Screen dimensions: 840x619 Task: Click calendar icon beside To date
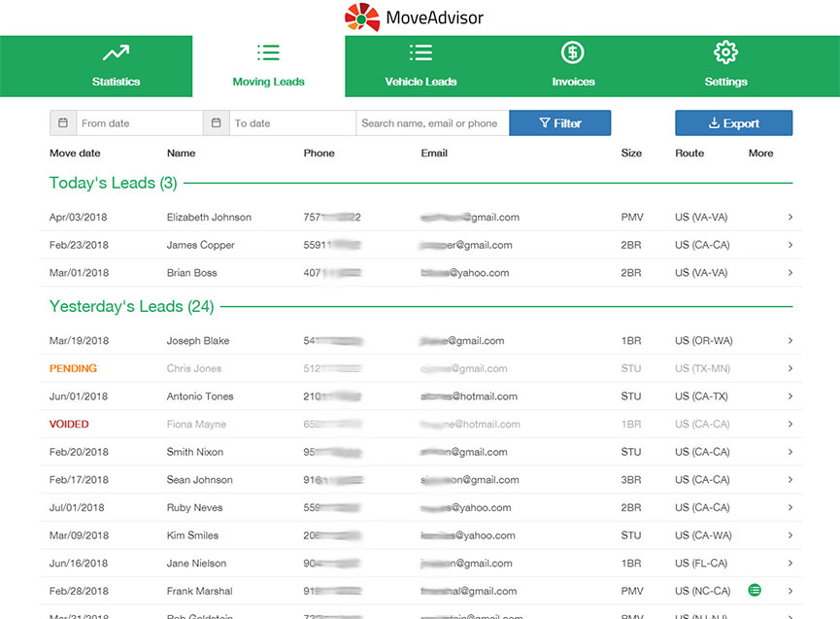pos(217,123)
